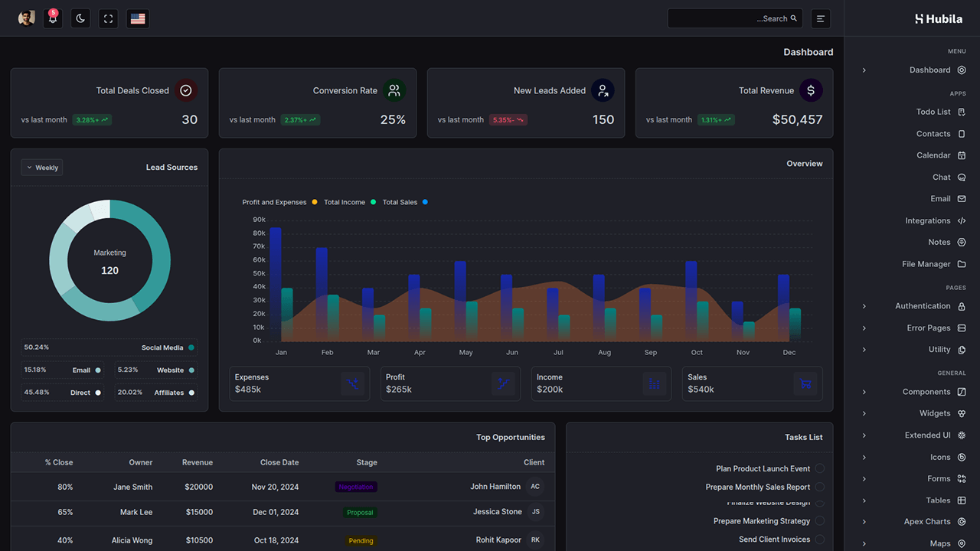The width and height of the screenshot is (980, 551).
Task: Open Dashboard in sidebar menu
Action: coord(929,70)
